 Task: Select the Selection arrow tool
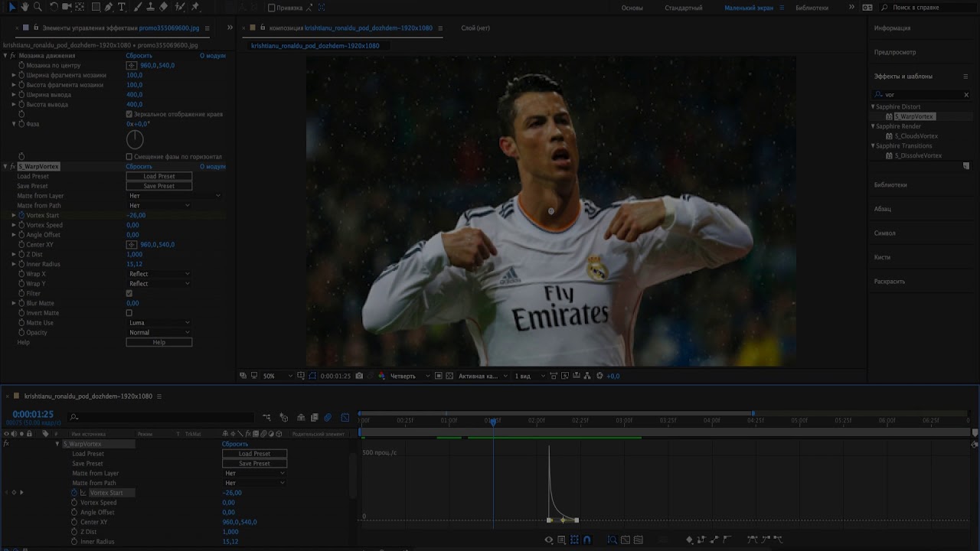pos(11,7)
